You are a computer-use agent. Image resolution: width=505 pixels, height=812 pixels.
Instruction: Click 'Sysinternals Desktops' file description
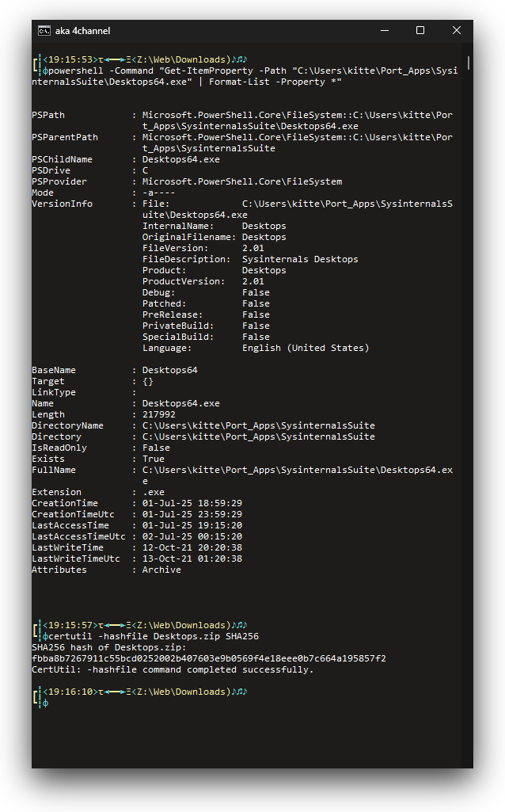pyautogui.click(x=300, y=260)
